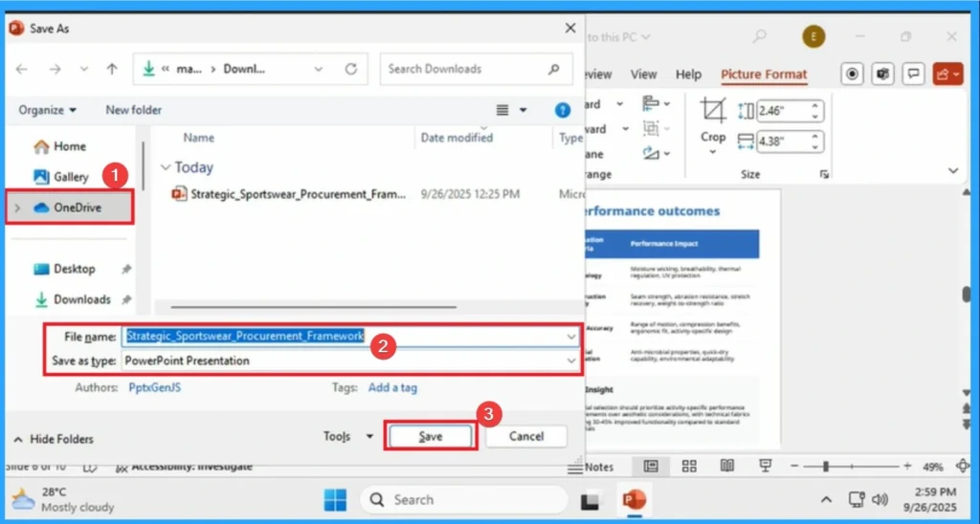Image resolution: width=980 pixels, height=524 pixels.
Task: Click the shape height field 2.46"
Action: (785, 112)
